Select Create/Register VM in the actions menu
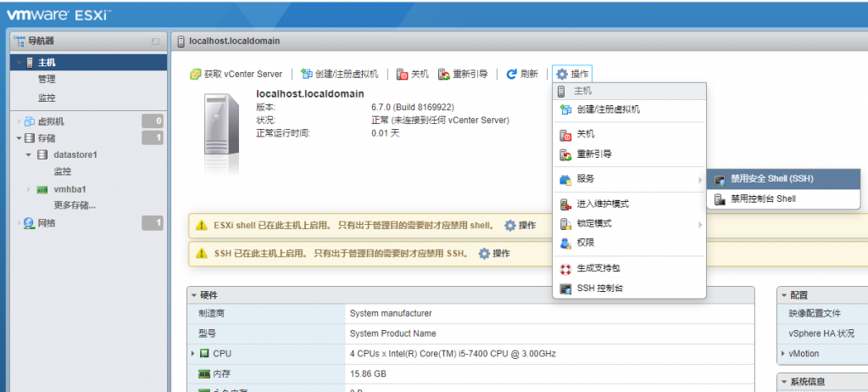The height and width of the screenshot is (392, 868). (629, 109)
